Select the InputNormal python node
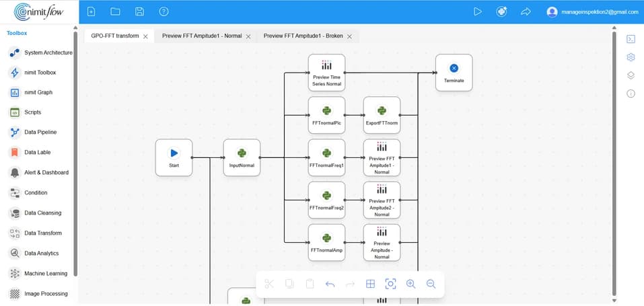644x306 pixels. coord(242,158)
